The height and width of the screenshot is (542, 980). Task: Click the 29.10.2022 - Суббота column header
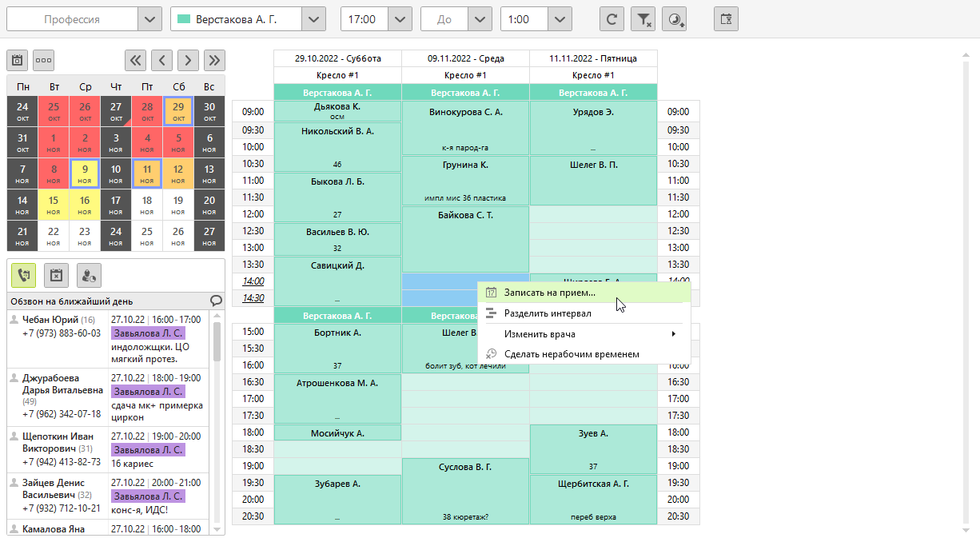click(x=337, y=58)
